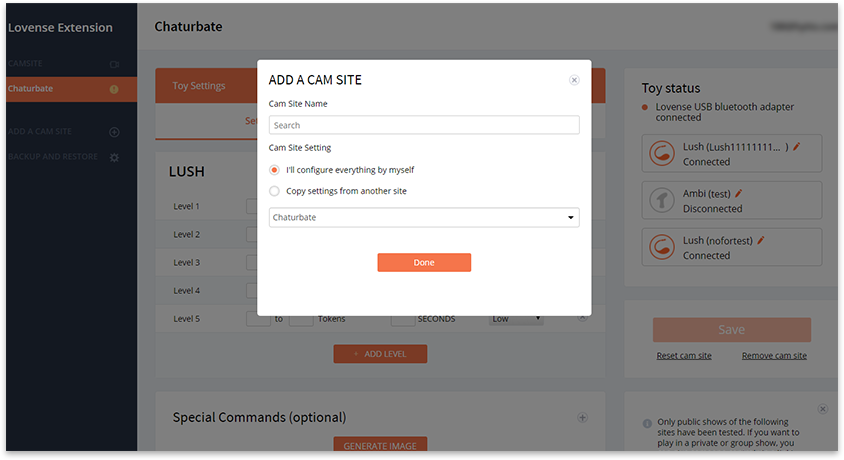Click the Remove cam site link
This screenshot has width=844, height=460.
[x=774, y=356]
